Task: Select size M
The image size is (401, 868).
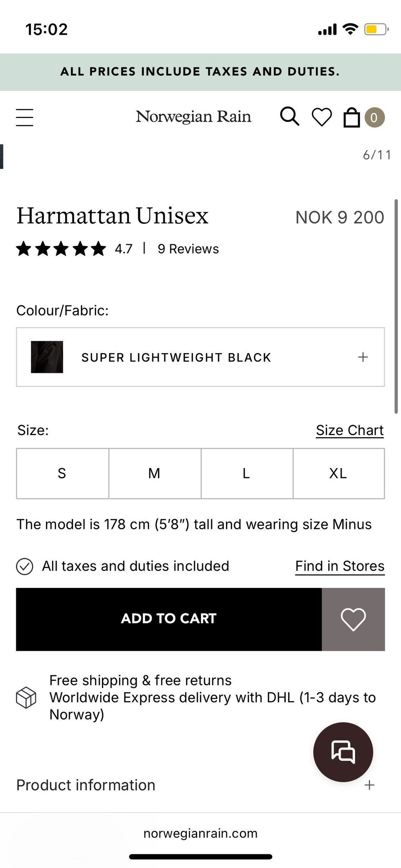Action: click(155, 473)
